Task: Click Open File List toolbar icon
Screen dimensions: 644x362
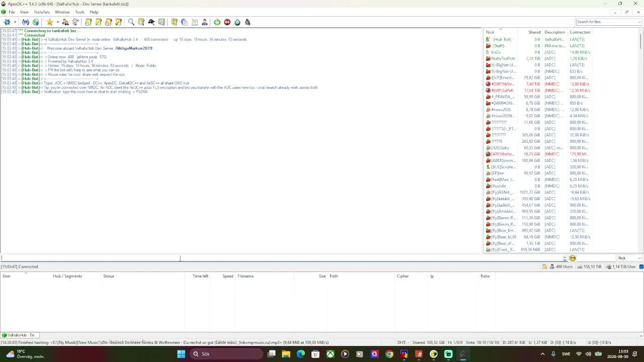Action: pos(175,22)
